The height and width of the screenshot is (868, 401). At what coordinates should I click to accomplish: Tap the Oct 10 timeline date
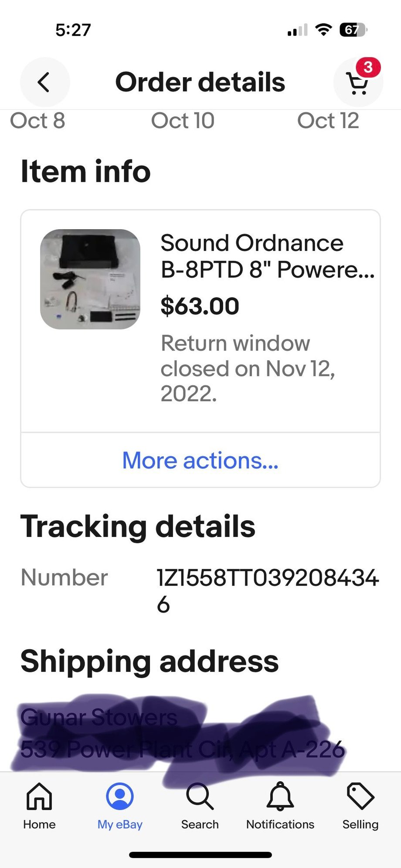[x=183, y=121]
